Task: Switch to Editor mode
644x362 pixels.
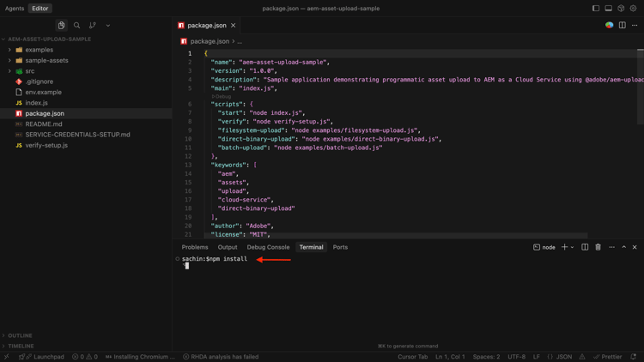Action: tap(40, 9)
